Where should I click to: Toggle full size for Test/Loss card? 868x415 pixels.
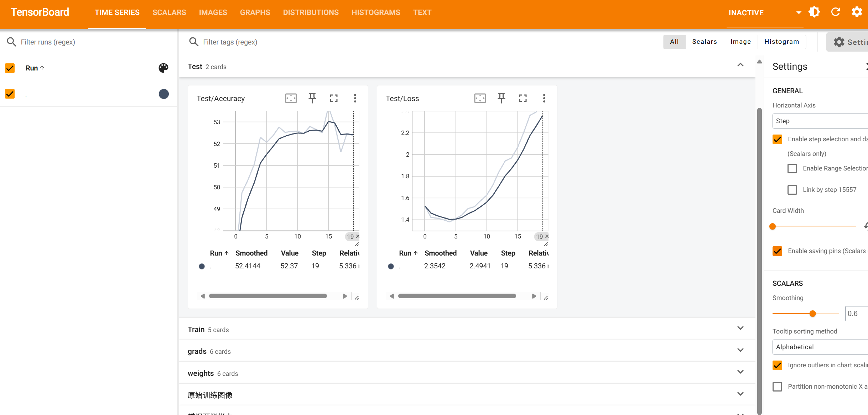coord(523,98)
